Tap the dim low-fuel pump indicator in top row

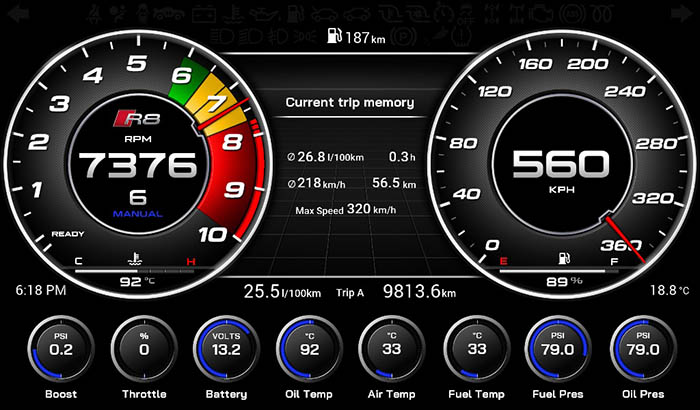coord(295,14)
